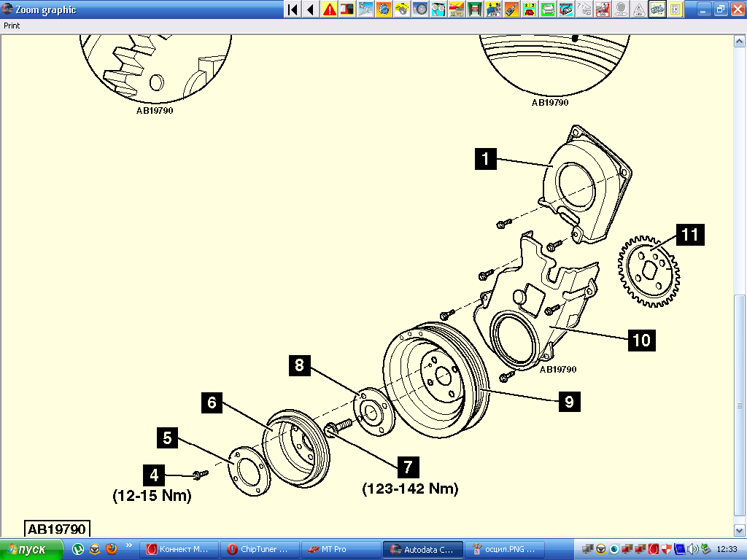Click the (123-142 Nm) torque text

[410, 489]
